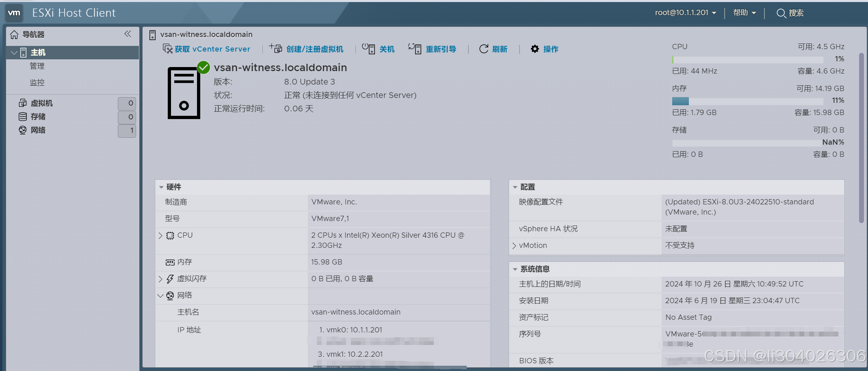Viewport: 868px width, 371px height.
Task: Click the Networking globe icon in Hardware
Action: coord(170,296)
